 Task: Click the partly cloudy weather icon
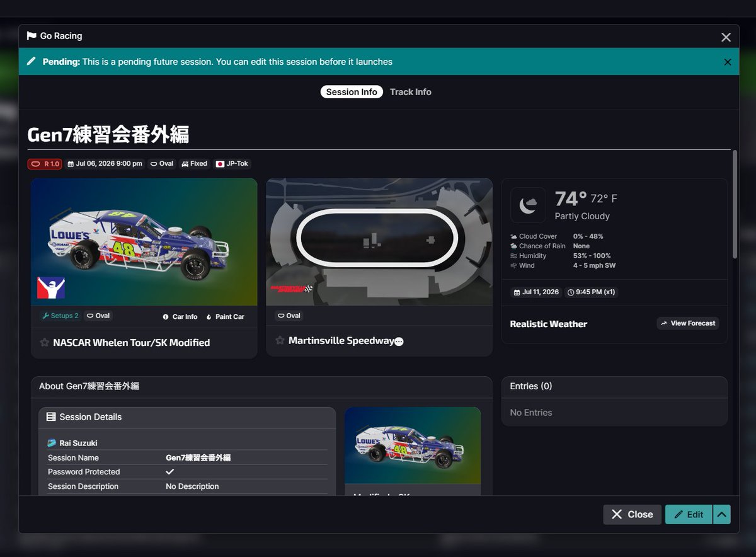click(528, 205)
